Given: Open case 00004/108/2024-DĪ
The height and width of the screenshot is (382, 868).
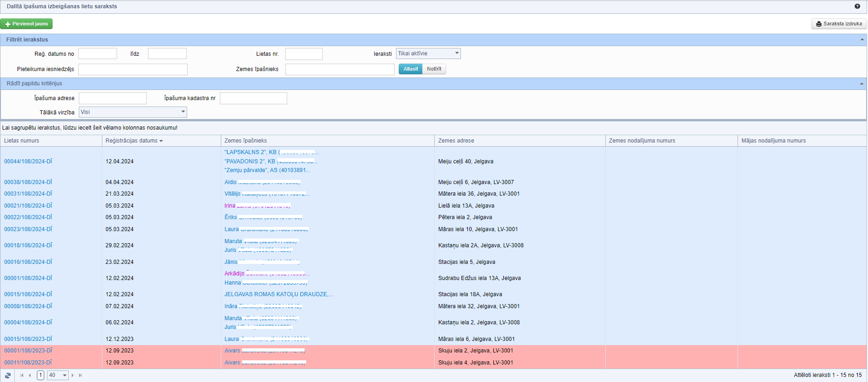Looking at the screenshot, I should [28, 322].
